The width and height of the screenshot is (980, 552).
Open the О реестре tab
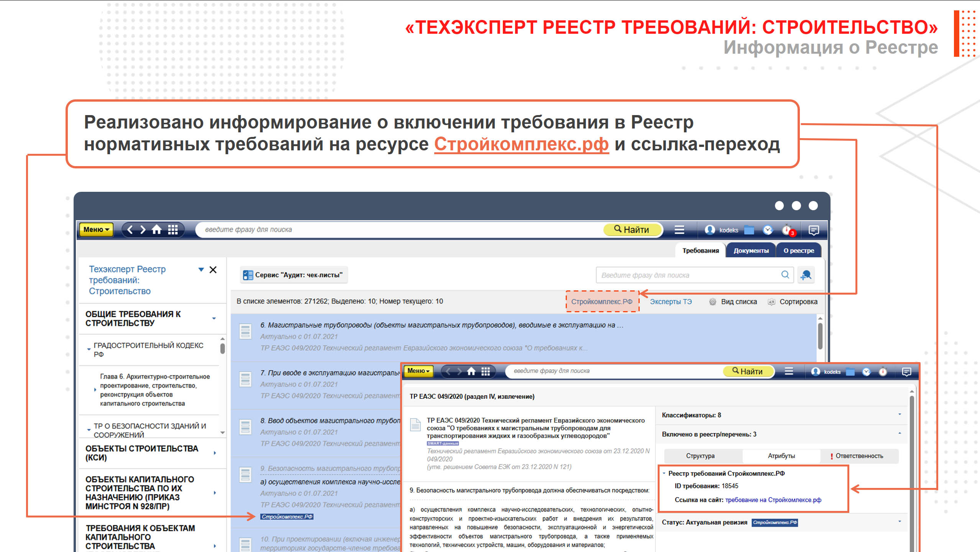[x=798, y=250]
